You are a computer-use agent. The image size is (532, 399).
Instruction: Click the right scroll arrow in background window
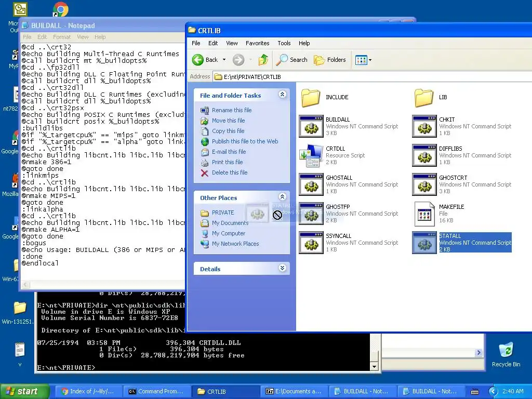[478, 353]
